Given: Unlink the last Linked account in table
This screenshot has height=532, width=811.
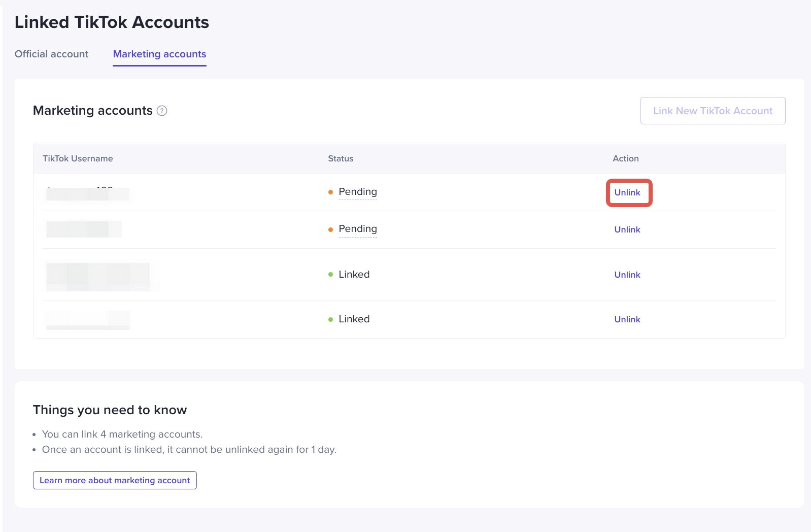Looking at the screenshot, I should tap(627, 319).
